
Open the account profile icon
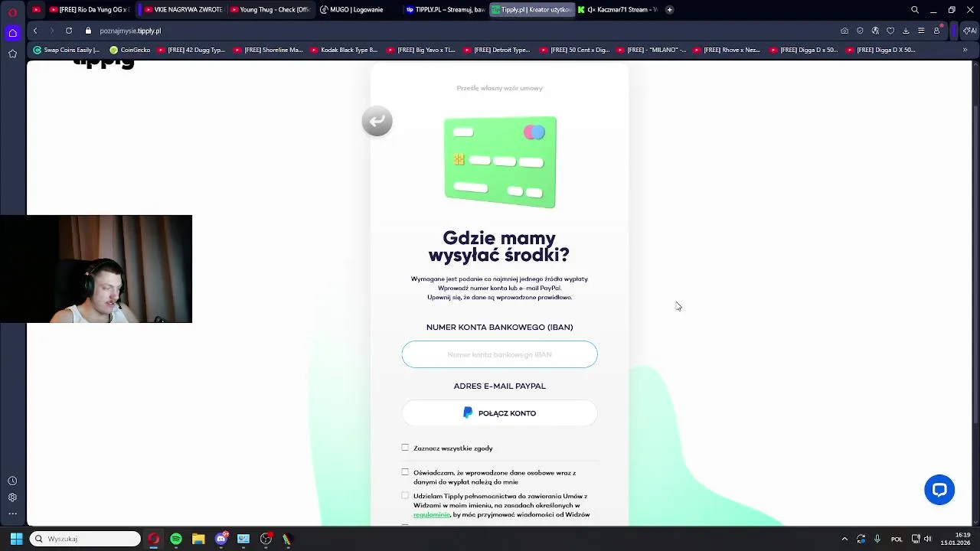936,31
